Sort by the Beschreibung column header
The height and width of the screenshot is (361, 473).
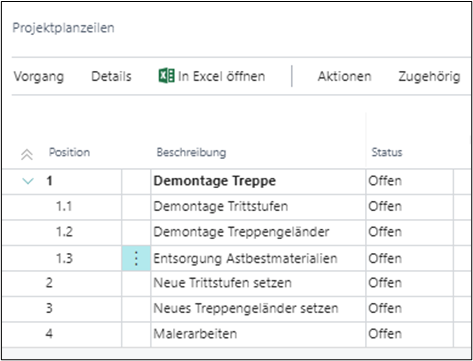tap(191, 152)
